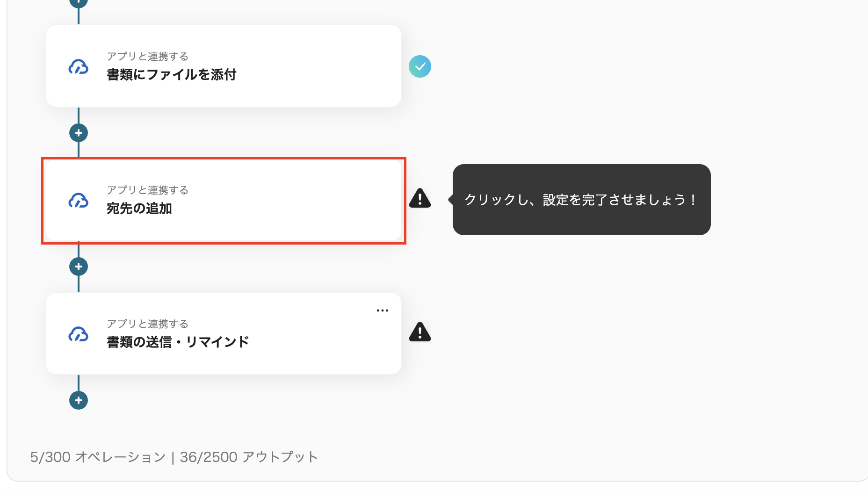The image size is (868, 491).
Task: Click the 36/2500 アウトプット counter
Action: tap(248, 457)
